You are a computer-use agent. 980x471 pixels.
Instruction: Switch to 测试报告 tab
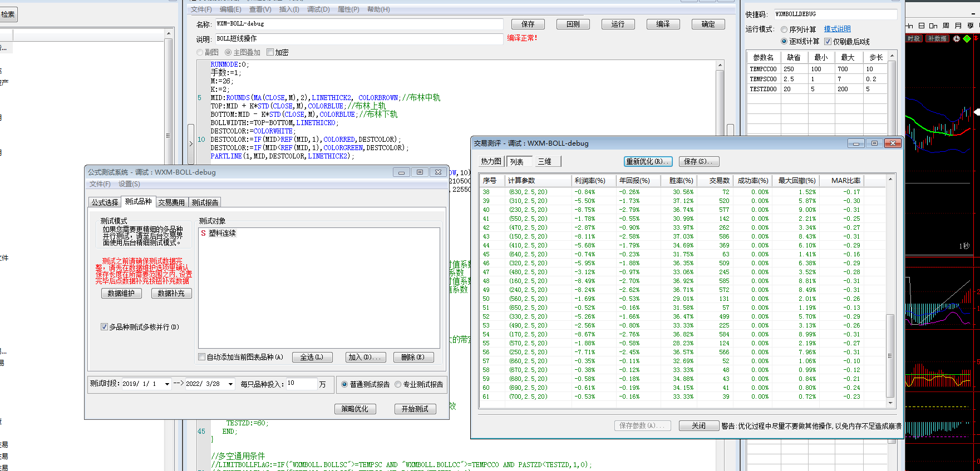coord(205,202)
